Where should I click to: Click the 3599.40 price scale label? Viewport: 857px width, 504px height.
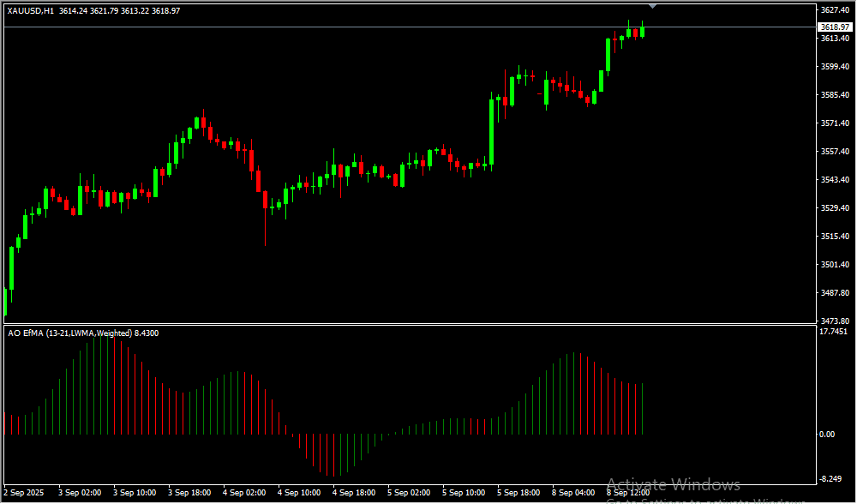(834, 67)
